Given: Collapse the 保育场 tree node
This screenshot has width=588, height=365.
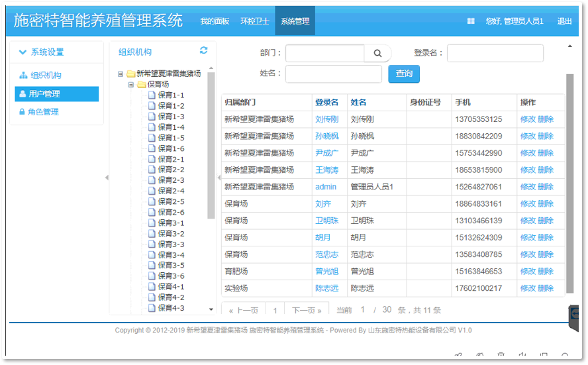Looking at the screenshot, I should pos(131,85).
